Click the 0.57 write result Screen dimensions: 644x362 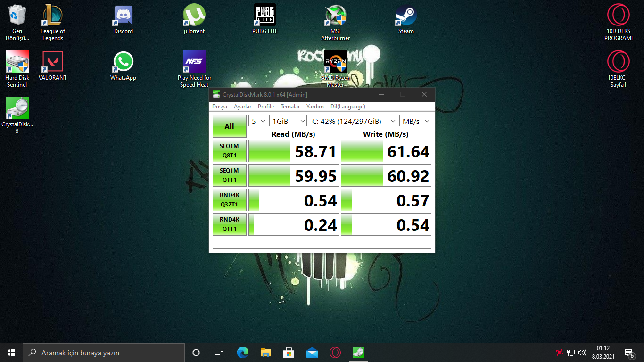click(386, 200)
